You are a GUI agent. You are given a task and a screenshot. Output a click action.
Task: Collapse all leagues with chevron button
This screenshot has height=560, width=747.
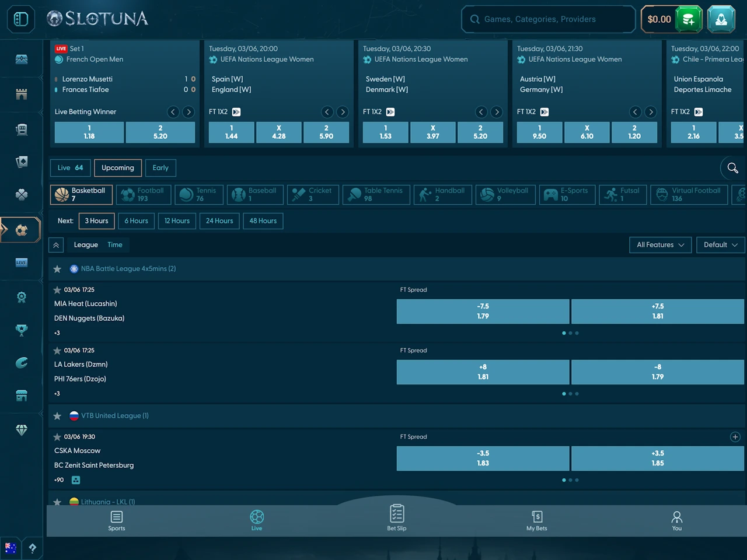click(56, 245)
